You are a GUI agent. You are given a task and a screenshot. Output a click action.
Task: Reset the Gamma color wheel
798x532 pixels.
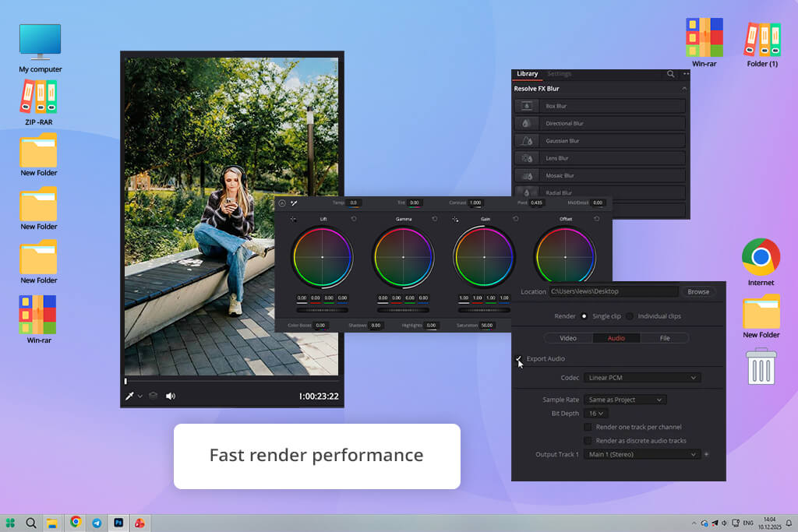pyautogui.click(x=435, y=219)
